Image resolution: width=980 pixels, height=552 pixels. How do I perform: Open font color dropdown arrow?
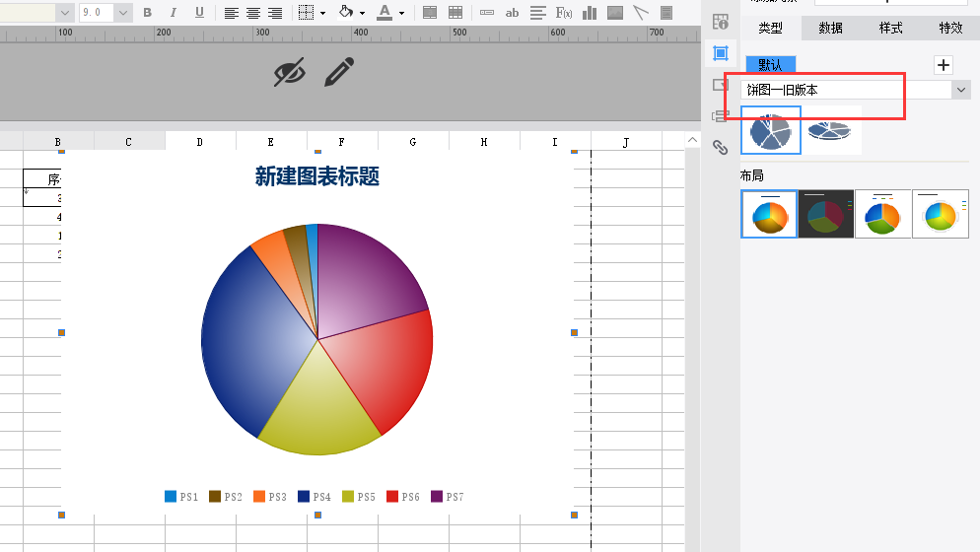tap(401, 13)
